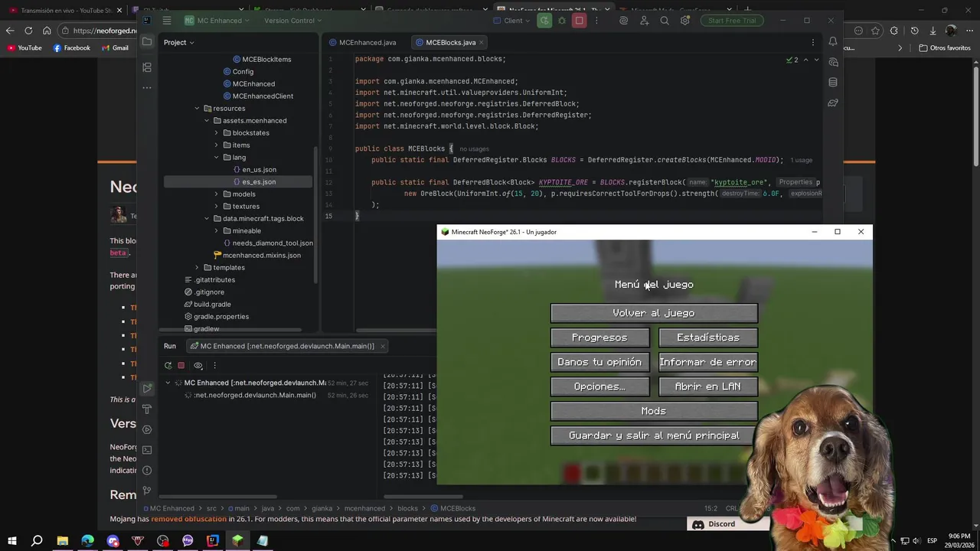Open the IDE main hamburger menu
Screen dimensions: 980x551
click(x=167, y=21)
